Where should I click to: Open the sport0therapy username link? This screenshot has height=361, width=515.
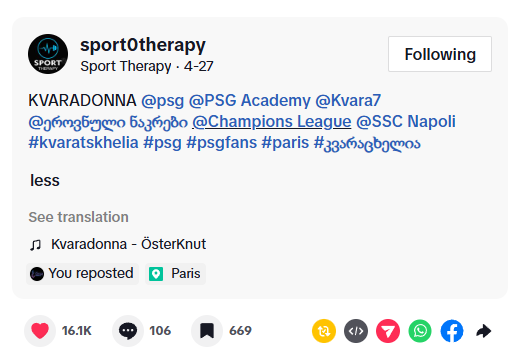[x=143, y=45]
